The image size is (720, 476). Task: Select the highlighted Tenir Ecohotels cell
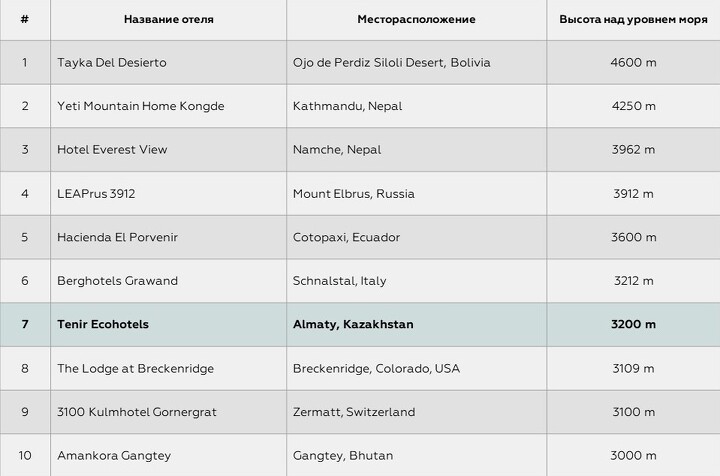point(104,324)
